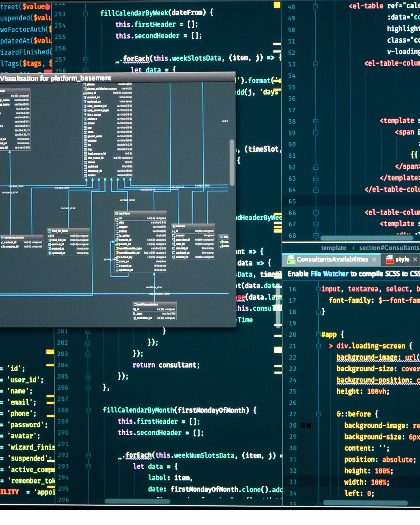Select the ConsultantsAvailabilities editor tab

click(x=332, y=260)
